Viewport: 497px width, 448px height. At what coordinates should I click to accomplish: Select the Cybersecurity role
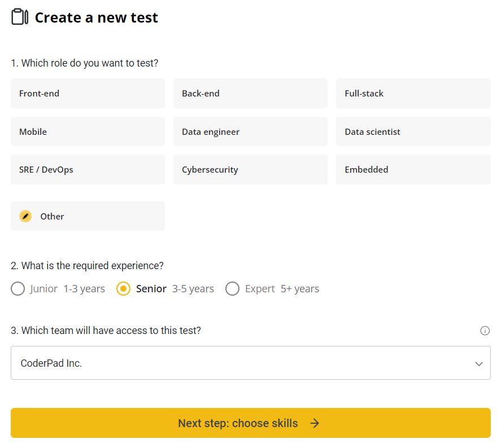coord(250,169)
